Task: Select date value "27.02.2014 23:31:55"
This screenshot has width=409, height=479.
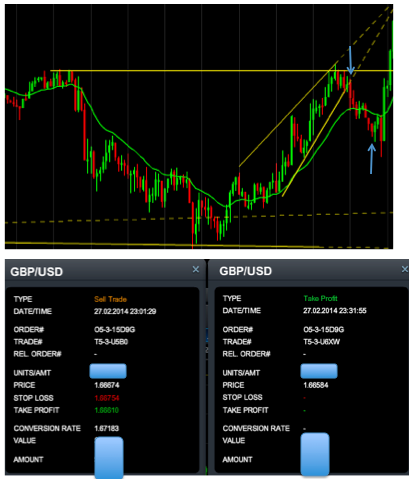Action: (x=335, y=311)
